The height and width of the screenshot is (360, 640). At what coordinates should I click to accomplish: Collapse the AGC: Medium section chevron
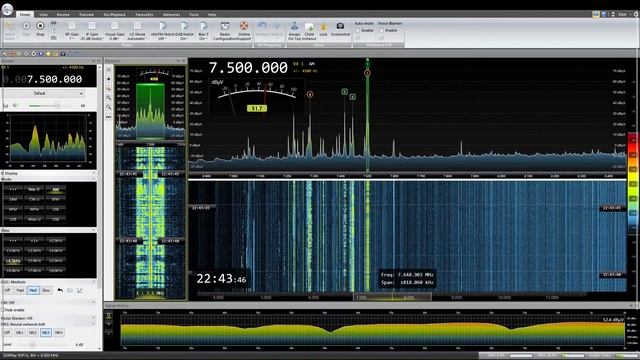click(93, 282)
